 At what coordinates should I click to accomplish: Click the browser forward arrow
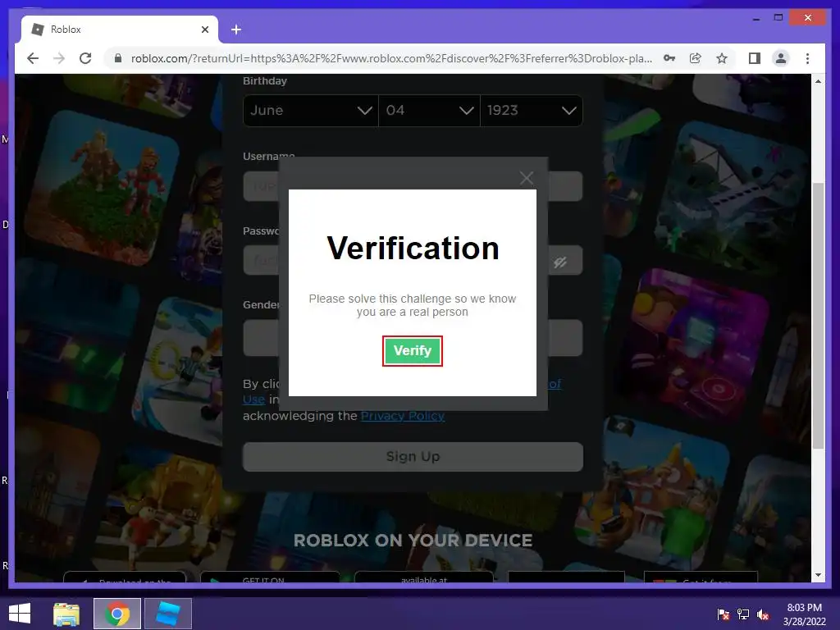59,58
